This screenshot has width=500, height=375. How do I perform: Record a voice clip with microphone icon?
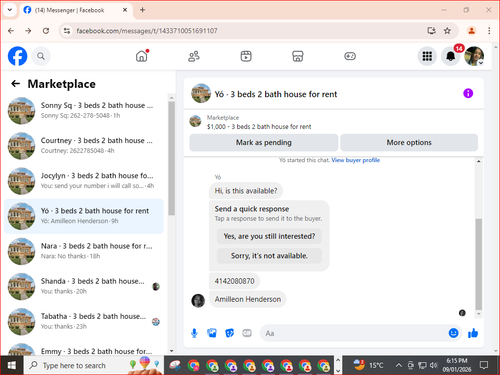194,333
